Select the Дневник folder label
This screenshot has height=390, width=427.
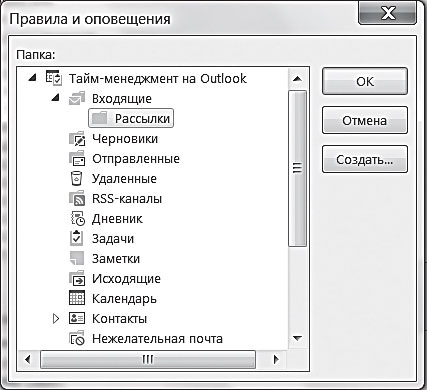click(117, 219)
